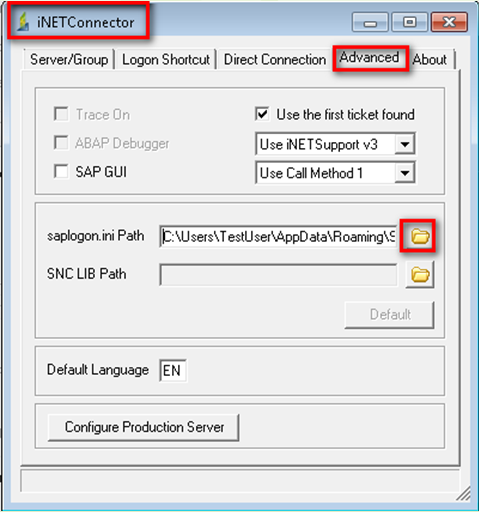Switch to the Server/Group tab
Image resolution: width=479 pixels, height=512 pixels.
coord(69,60)
